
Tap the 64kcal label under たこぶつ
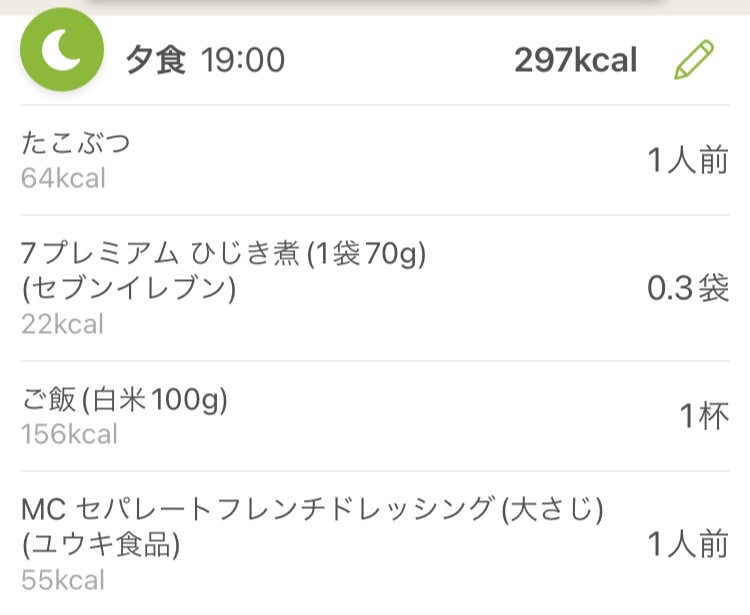click(x=63, y=178)
